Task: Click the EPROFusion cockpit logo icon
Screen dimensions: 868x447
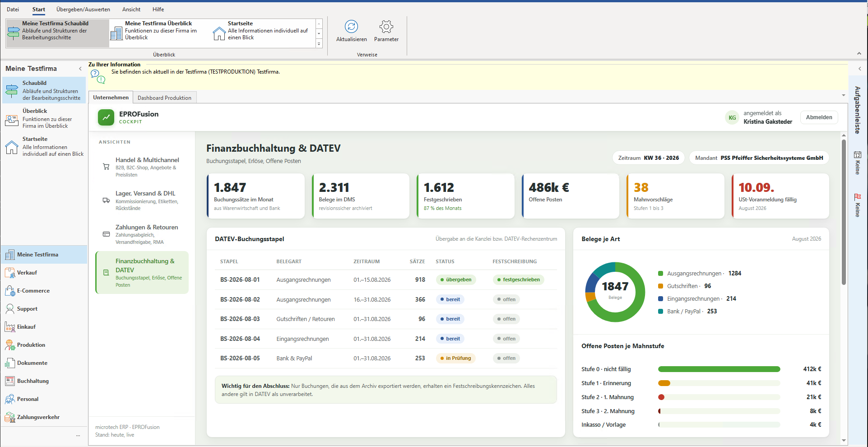Action: 106,117
